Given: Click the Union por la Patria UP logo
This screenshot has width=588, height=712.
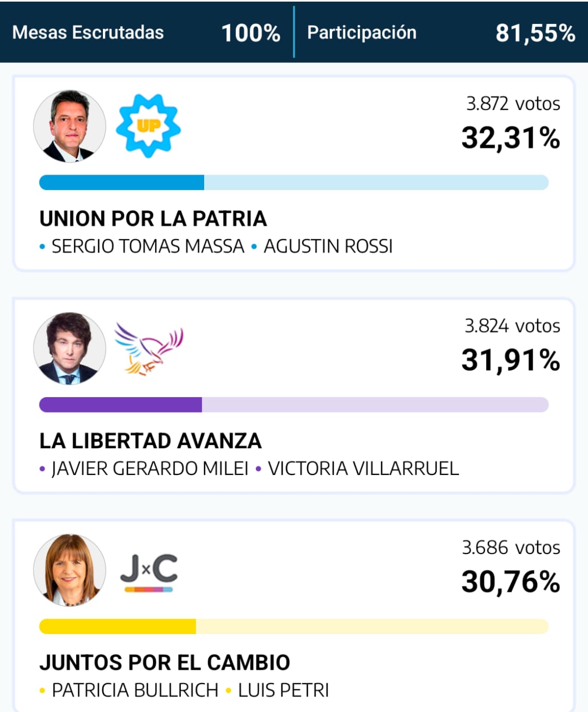Looking at the screenshot, I should (x=148, y=126).
